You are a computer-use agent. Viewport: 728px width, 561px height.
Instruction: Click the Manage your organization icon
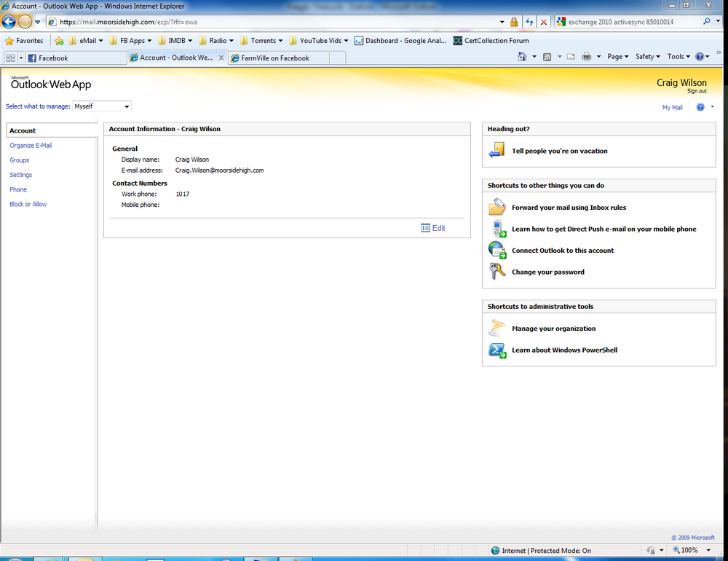tap(496, 328)
